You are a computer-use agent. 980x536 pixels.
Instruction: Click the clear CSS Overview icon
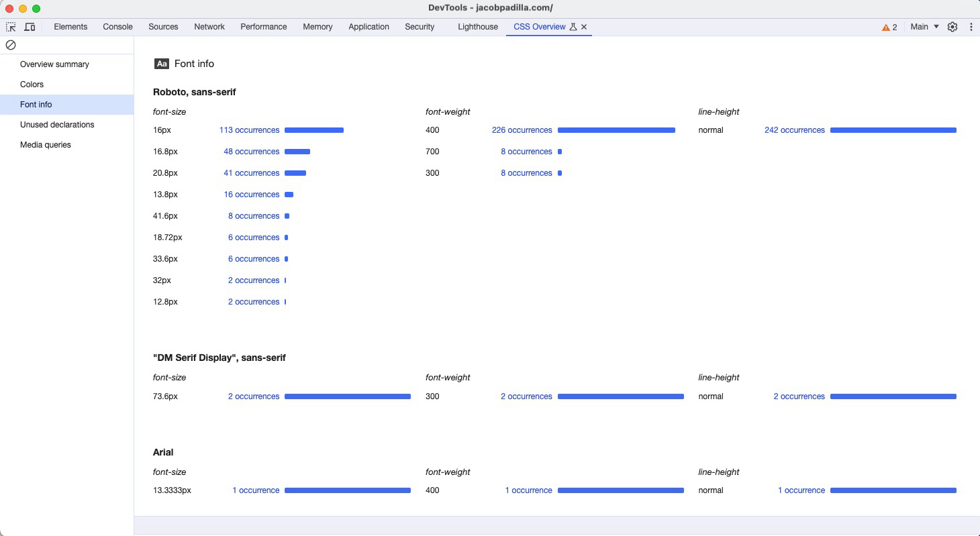point(10,46)
